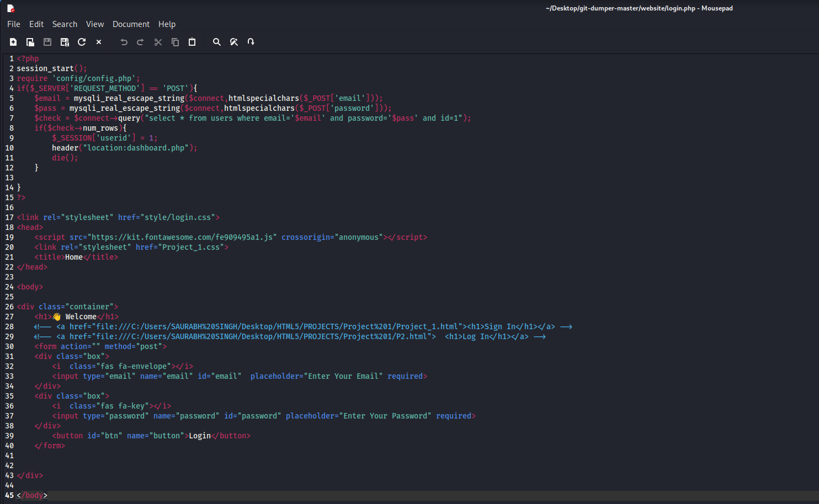The width and height of the screenshot is (819, 504).
Task: Click the 'location:dashboard.php' header string
Action: [136, 148]
